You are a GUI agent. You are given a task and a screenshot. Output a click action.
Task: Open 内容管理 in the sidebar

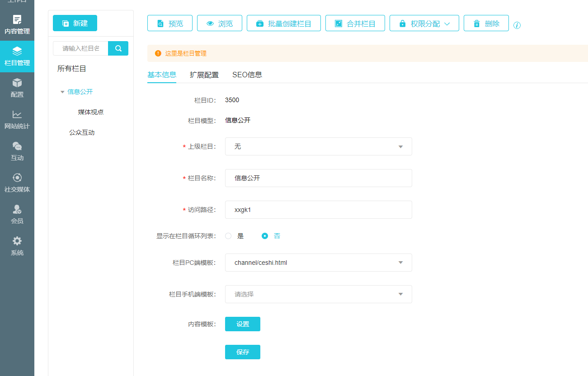click(x=17, y=25)
